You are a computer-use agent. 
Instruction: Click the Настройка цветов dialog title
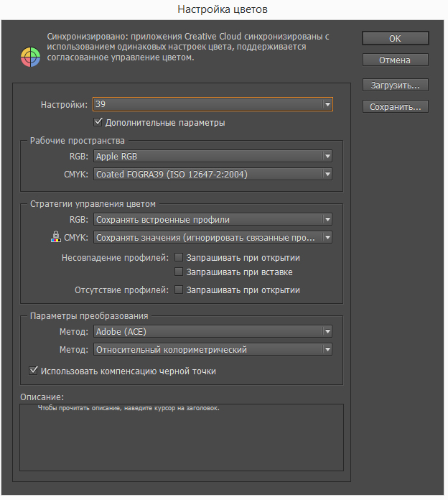pyautogui.click(x=223, y=9)
